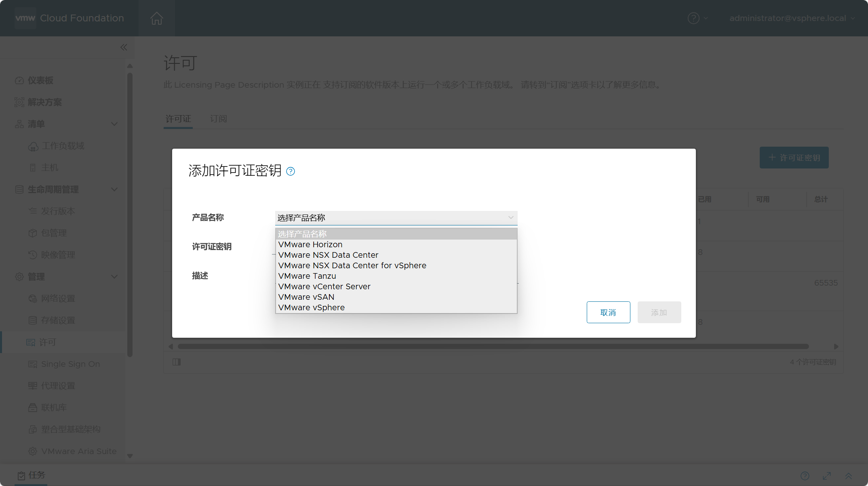This screenshot has height=486, width=868.
Task: Click the 仪表板 dashboard icon
Action: pos(19,80)
